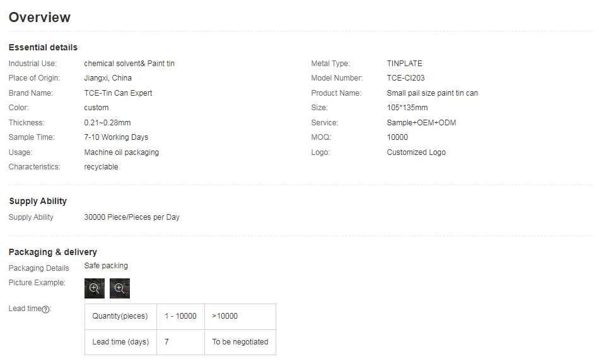599x364 pixels.
Task: Click the Customized Logo value
Action: [x=416, y=152]
